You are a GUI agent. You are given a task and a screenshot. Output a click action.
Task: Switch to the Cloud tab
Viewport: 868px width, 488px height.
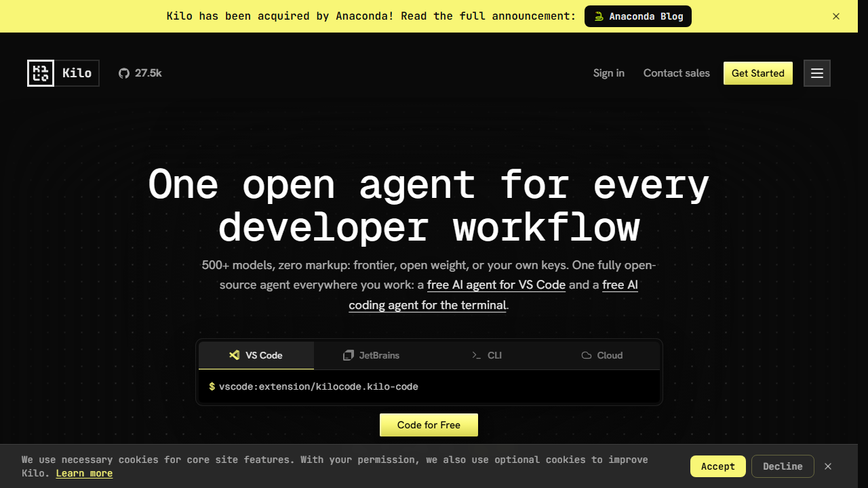point(602,355)
